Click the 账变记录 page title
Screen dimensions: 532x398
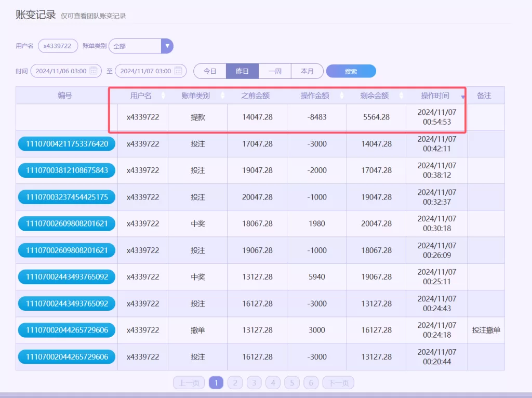(x=36, y=15)
